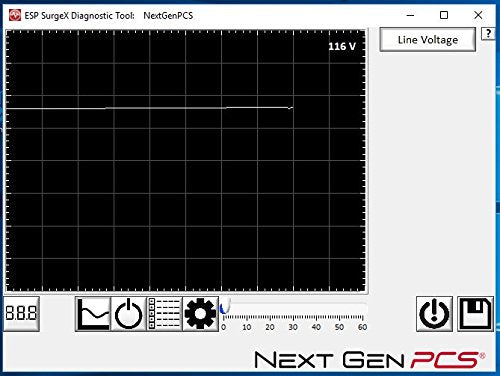Click the outlet power cycle icon

[x=129, y=314]
